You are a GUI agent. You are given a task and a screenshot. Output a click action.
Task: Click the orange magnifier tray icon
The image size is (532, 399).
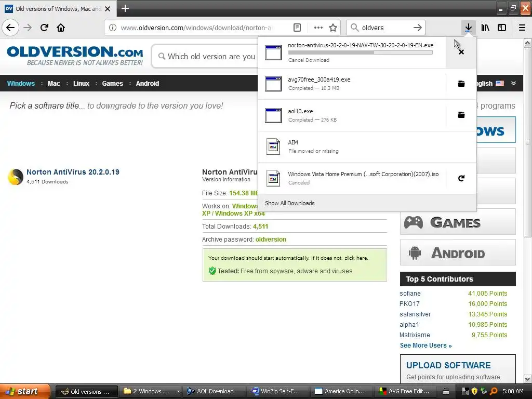coord(494,391)
